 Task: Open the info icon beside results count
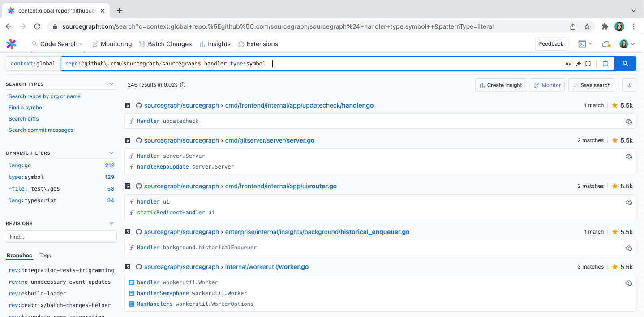click(x=183, y=85)
